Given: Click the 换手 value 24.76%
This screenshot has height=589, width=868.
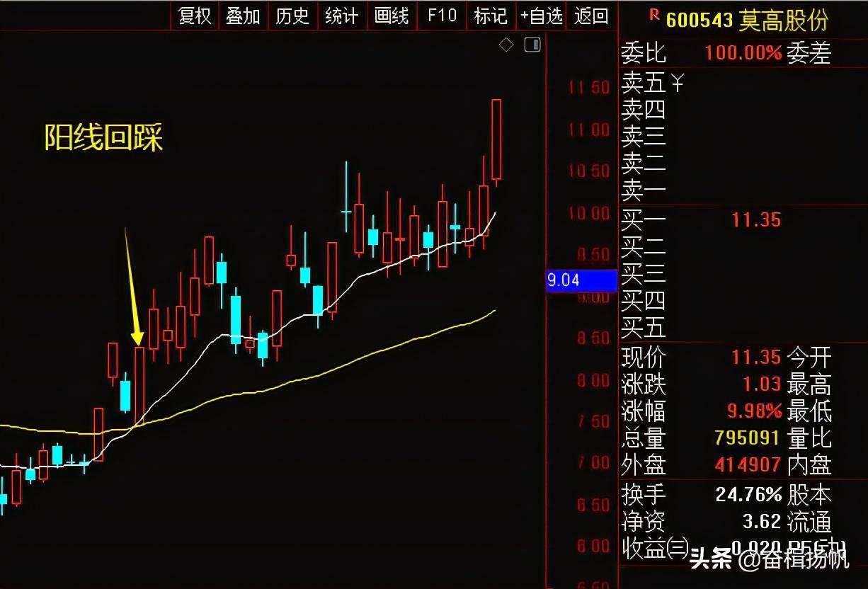Looking at the screenshot, I should tap(748, 494).
